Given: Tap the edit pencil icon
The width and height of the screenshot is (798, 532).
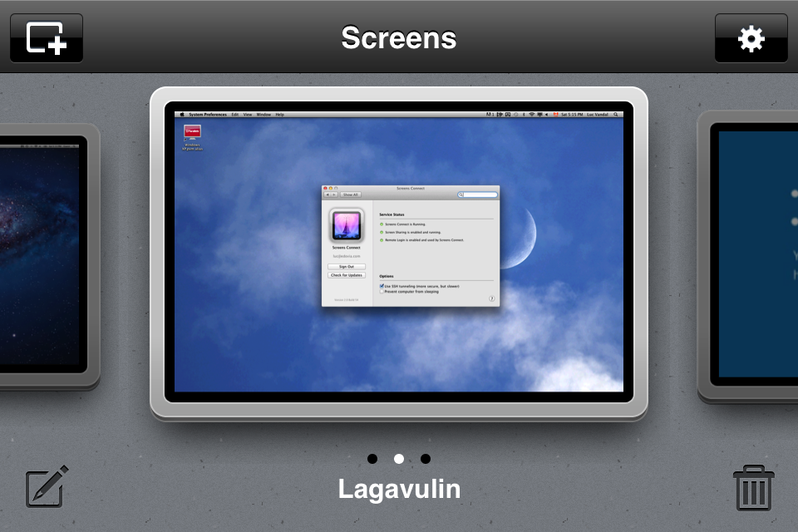Looking at the screenshot, I should click(47, 486).
